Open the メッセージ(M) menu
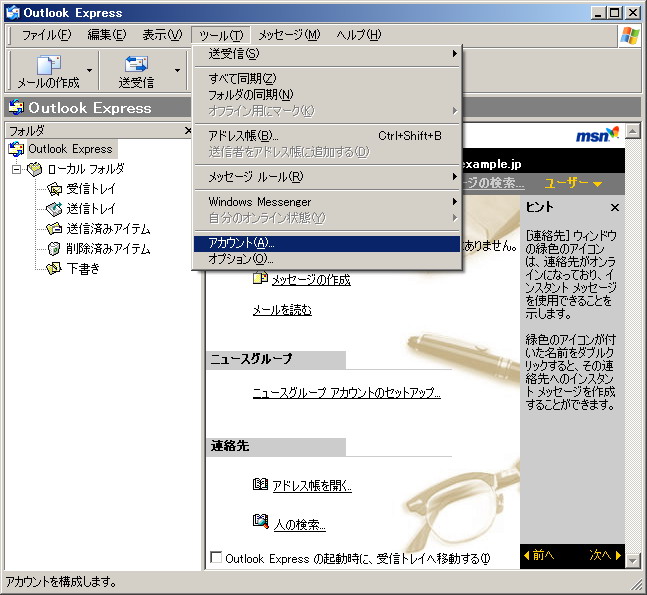Screen dimensions: 647x595 (289, 35)
